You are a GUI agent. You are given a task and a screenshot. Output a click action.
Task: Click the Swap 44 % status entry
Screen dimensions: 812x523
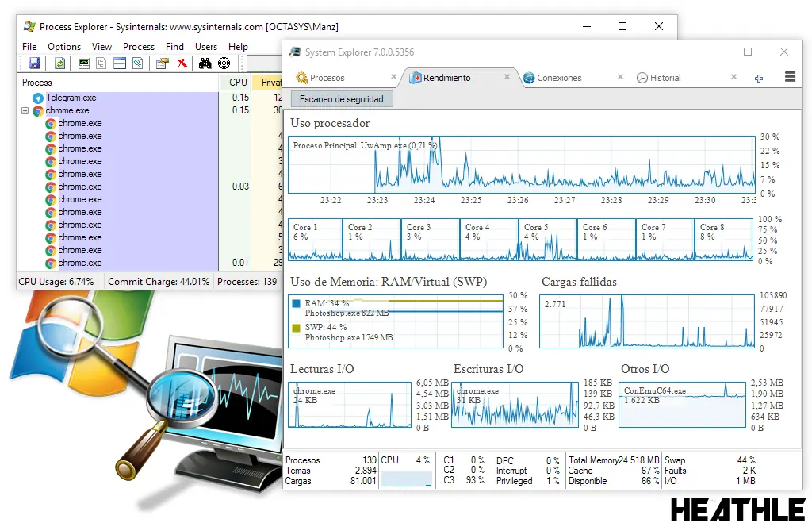click(710, 460)
